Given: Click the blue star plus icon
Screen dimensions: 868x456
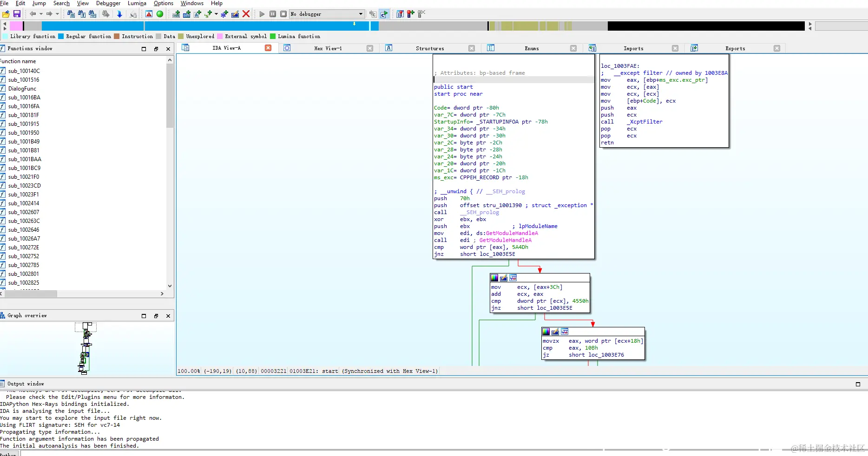Looking at the screenshot, I should (x=224, y=14).
